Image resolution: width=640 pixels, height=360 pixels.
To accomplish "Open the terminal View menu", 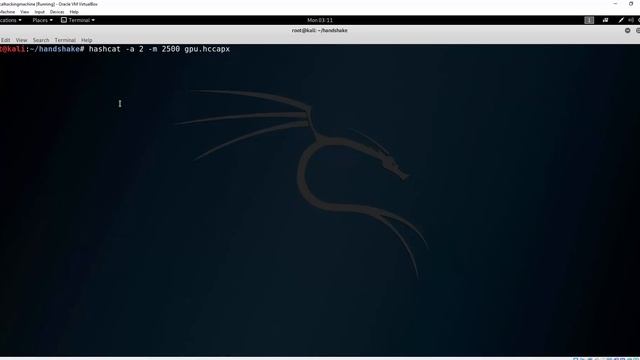I will pyautogui.click(x=21, y=40).
